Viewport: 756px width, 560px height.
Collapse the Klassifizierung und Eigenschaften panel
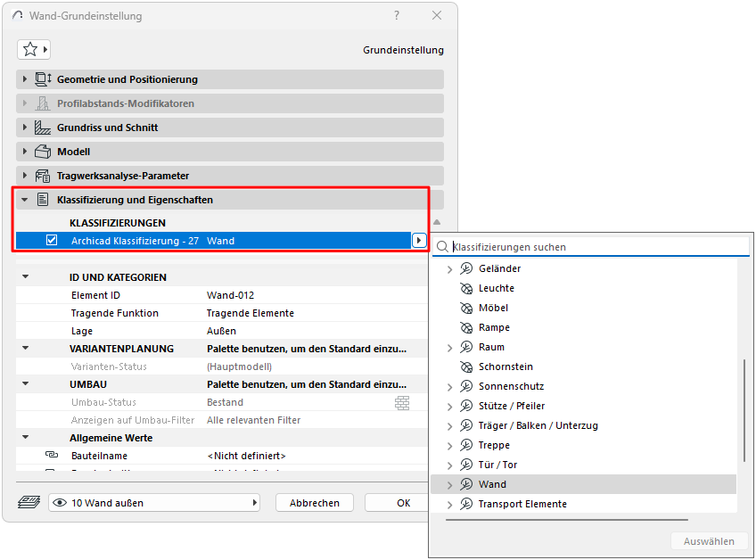point(25,200)
